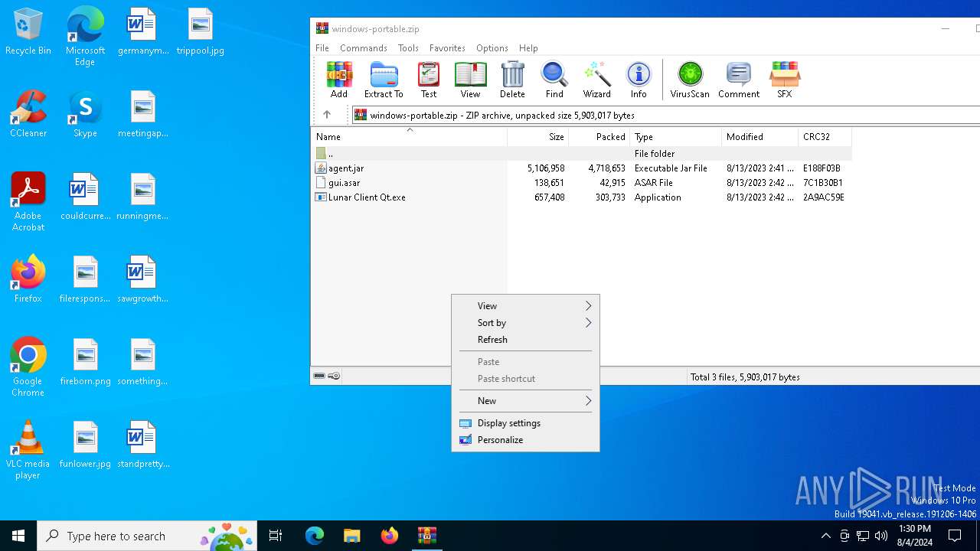Select CCleaner desktop shortcut
The width and height of the screenshot is (980, 551).
pos(28,114)
